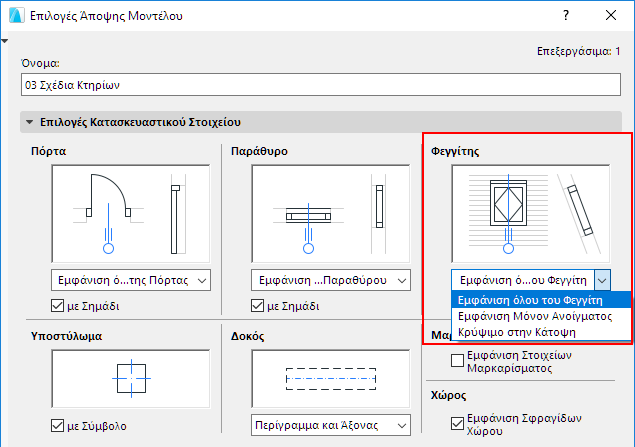The height and width of the screenshot is (447, 635).
Task: Click the Door floor plan preview
Action: (x=130, y=213)
